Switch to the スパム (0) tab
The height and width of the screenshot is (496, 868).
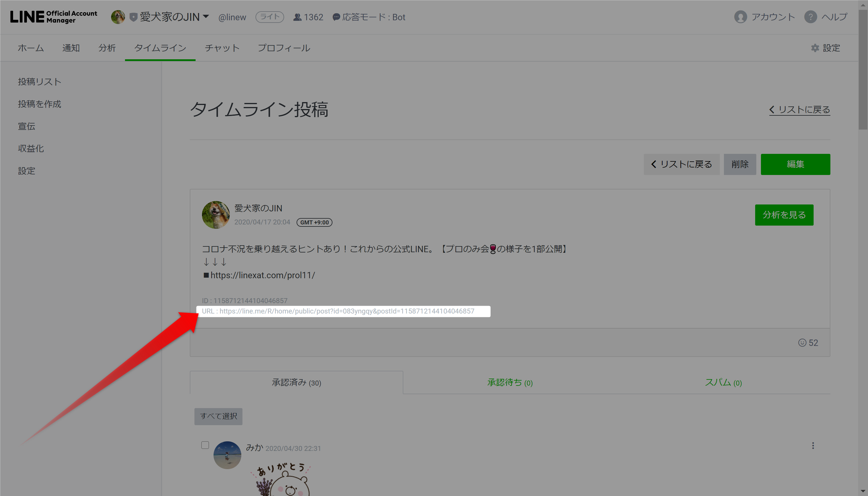point(723,383)
